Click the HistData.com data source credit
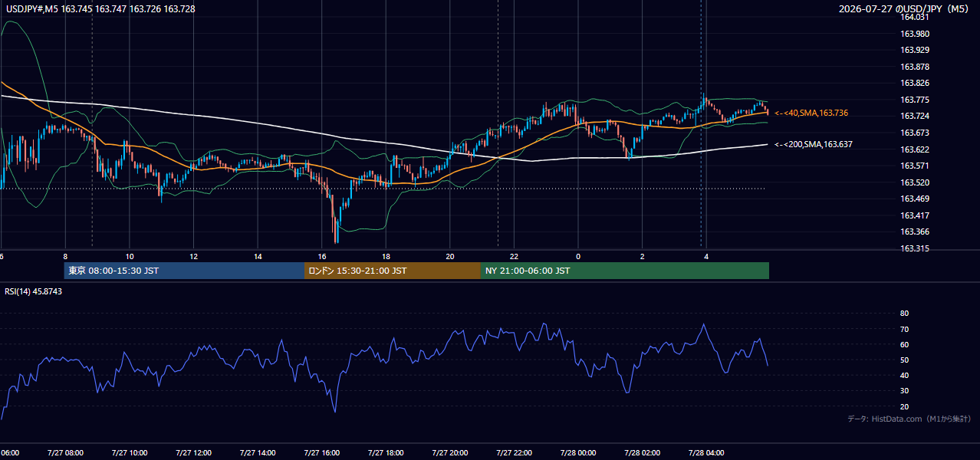Image resolution: width=980 pixels, height=460 pixels. click(909, 419)
